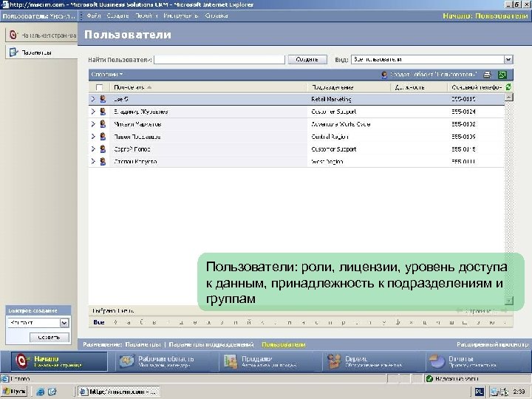Click the Start button on taskbar
The image size is (532, 399).
coord(14,392)
